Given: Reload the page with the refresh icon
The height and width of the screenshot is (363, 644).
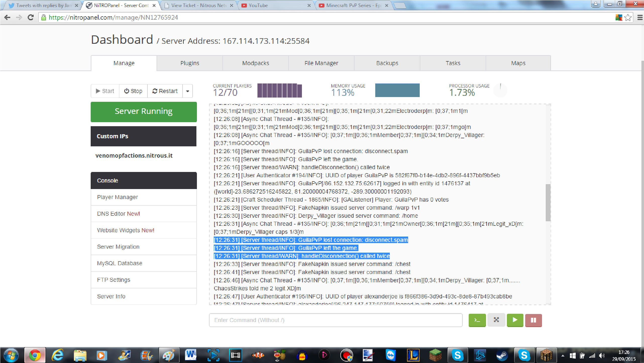Looking at the screenshot, I should [x=30, y=17].
